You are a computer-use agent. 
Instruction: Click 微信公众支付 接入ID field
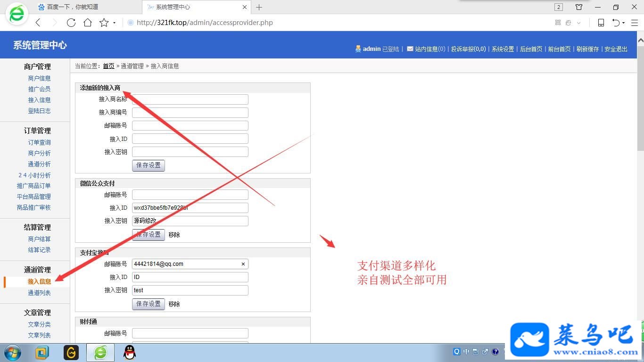point(190,208)
